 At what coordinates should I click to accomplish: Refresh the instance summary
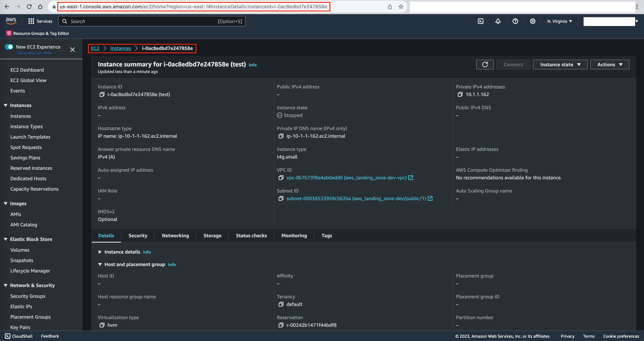click(485, 65)
